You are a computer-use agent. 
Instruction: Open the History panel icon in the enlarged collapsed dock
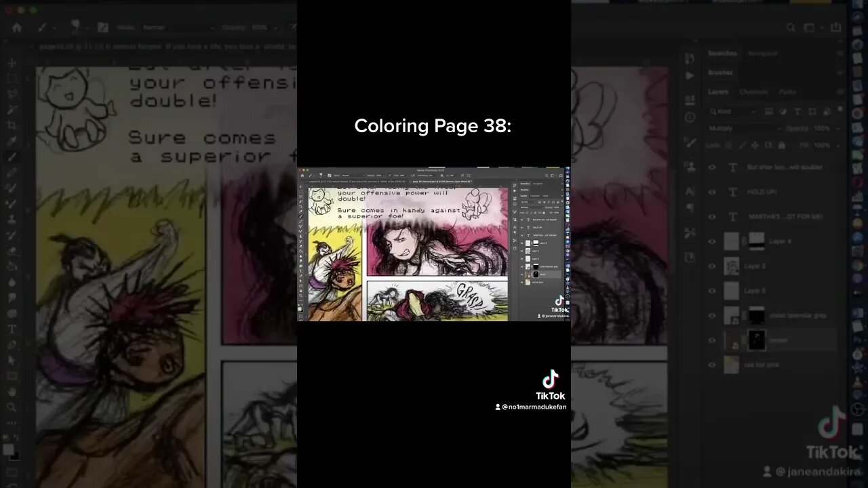[x=690, y=59]
